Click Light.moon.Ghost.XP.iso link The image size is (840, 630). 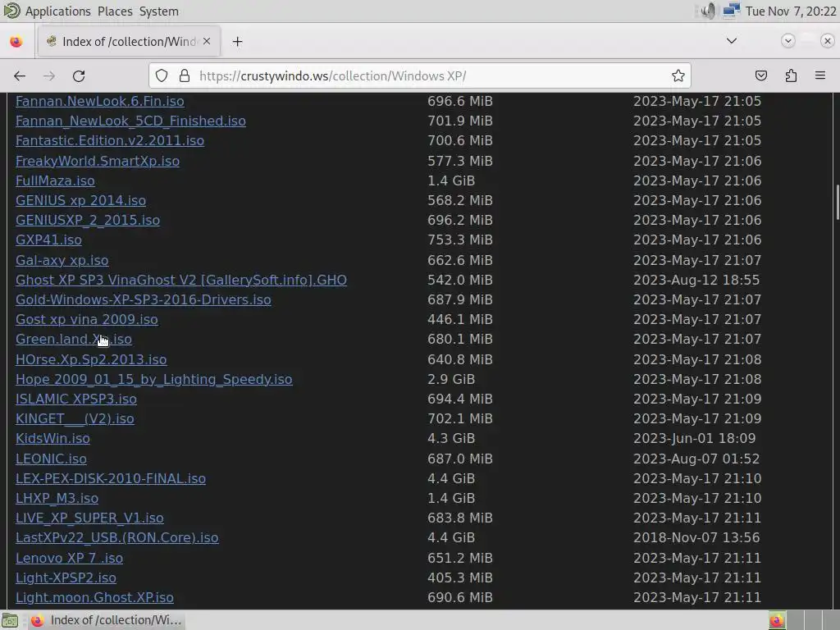pyautogui.click(x=94, y=598)
